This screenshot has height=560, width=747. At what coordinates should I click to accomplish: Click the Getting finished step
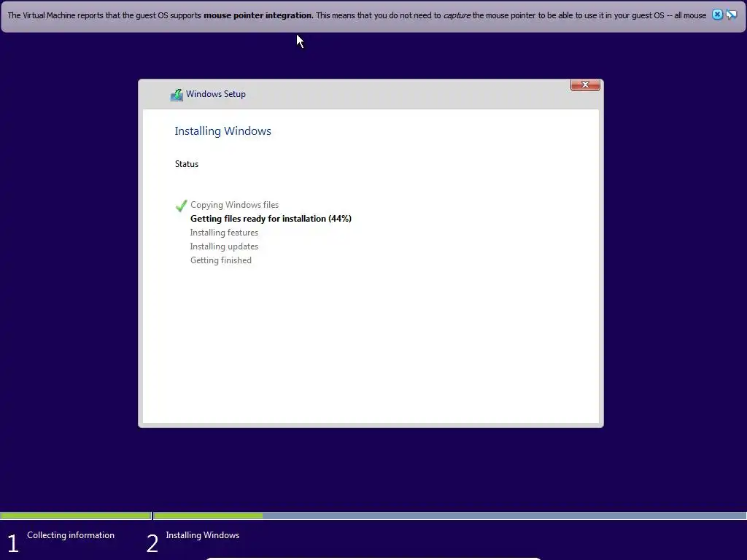220,260
